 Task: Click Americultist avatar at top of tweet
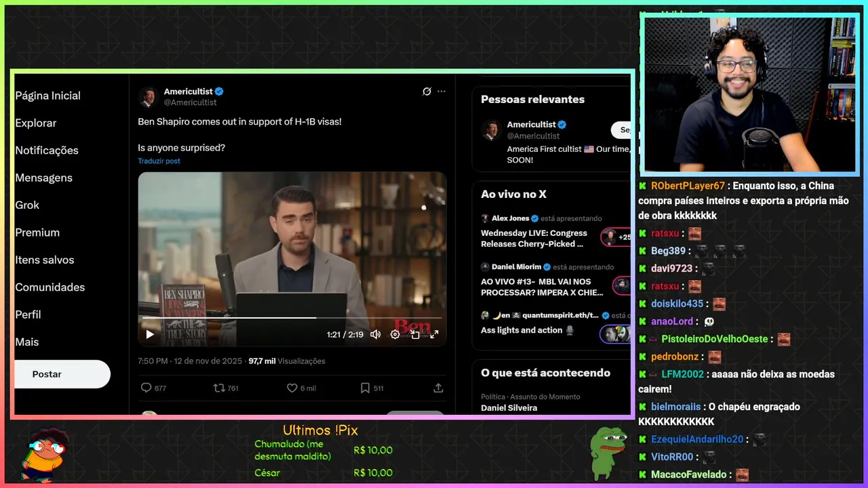tap(149, 97)
